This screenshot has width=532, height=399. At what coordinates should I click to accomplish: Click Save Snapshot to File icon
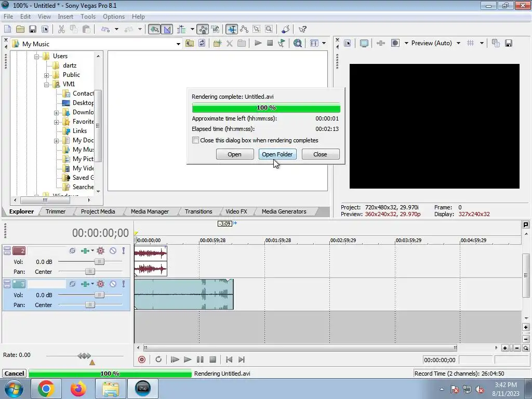point(508,43)
